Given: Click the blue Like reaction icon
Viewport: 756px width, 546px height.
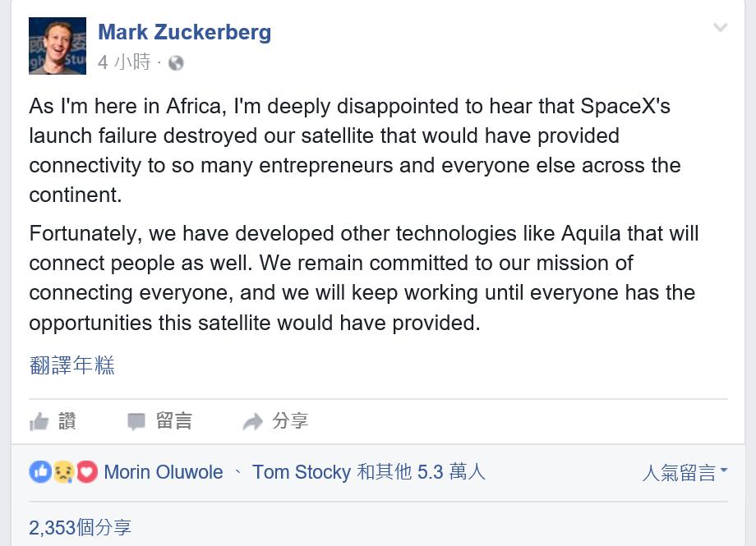Looking at the screenshot, I should tap(40, 472).
